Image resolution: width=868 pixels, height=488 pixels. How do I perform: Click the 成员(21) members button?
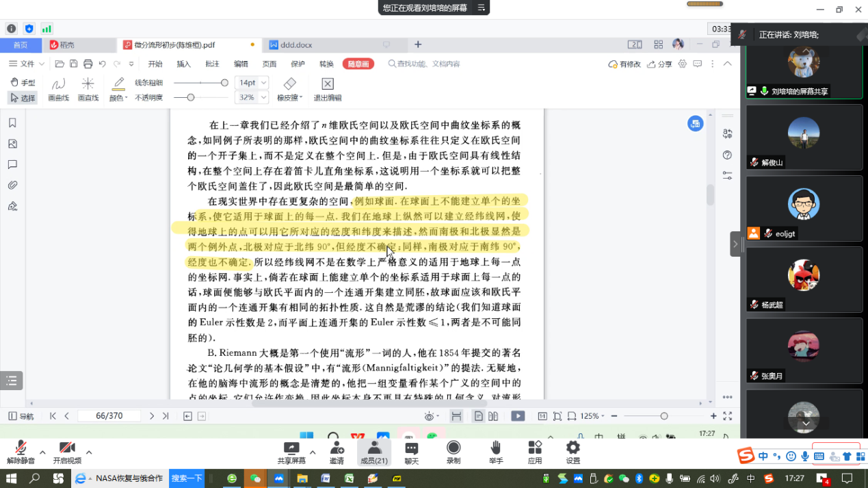[x=373, y=452]
